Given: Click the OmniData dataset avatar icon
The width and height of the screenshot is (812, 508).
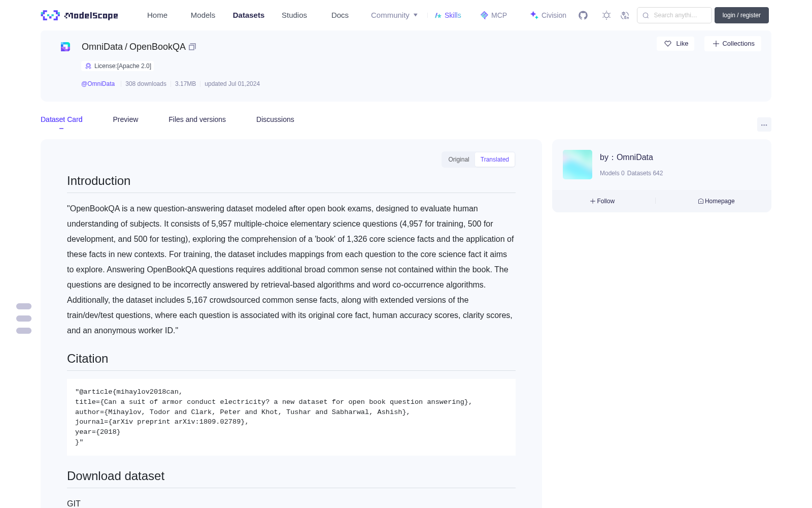Looking at the screenshot, I should [x=65, y=47].
